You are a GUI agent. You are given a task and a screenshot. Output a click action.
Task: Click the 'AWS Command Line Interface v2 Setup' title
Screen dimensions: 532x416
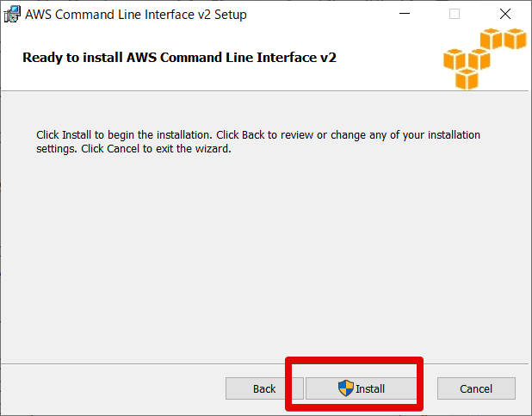(x=136, y=15)
